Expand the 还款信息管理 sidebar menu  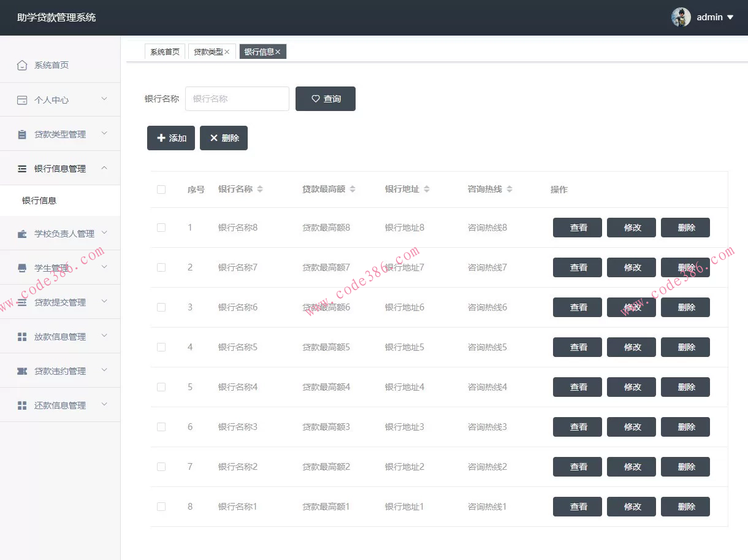(x=104, y=405)
